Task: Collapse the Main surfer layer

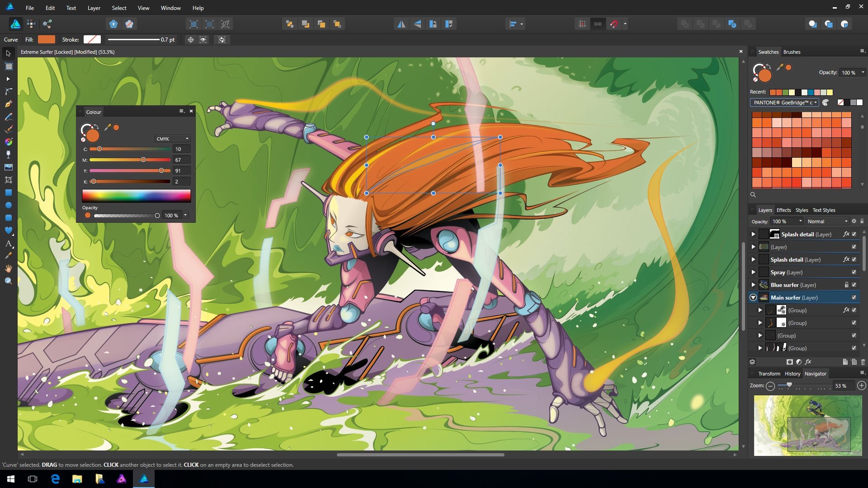Action: 753,297
